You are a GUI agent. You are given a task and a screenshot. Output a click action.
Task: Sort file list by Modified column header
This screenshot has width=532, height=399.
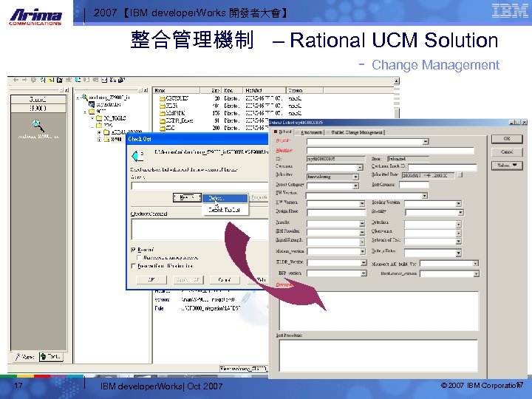[x=265, y=90]
